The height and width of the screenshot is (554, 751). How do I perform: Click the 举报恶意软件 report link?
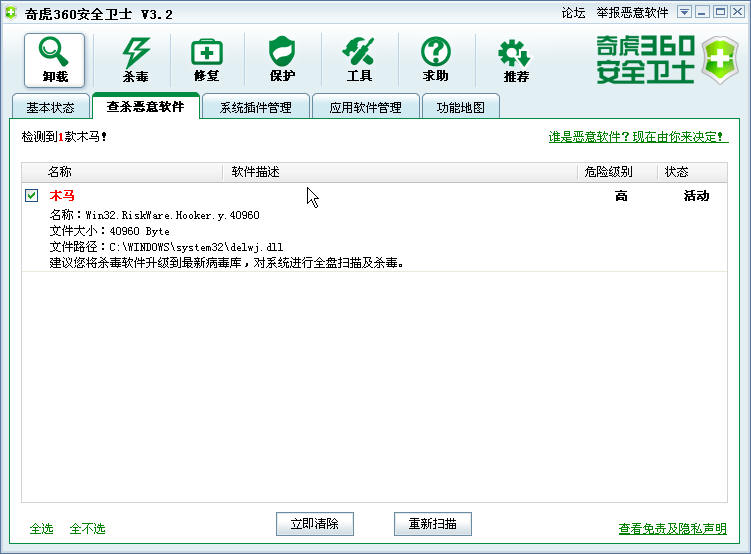click(632, 13)
